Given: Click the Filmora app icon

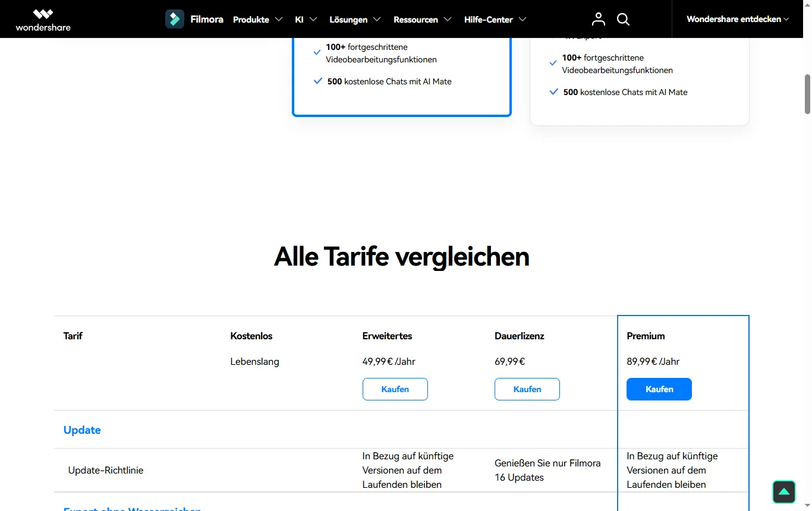Looking at the screenshot, I should [175, 19].
